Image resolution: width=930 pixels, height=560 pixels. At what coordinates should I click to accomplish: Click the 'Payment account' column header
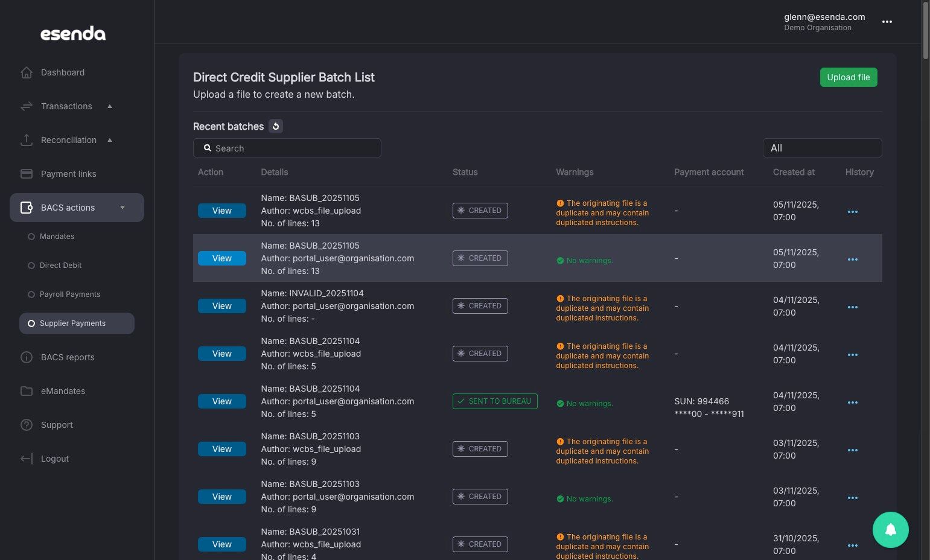[x=709, y=172]
